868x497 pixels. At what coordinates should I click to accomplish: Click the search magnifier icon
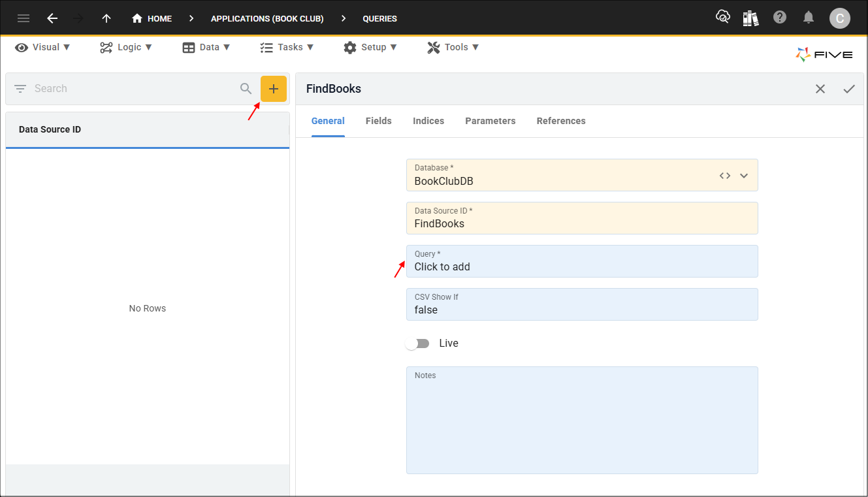click(246, 88)
